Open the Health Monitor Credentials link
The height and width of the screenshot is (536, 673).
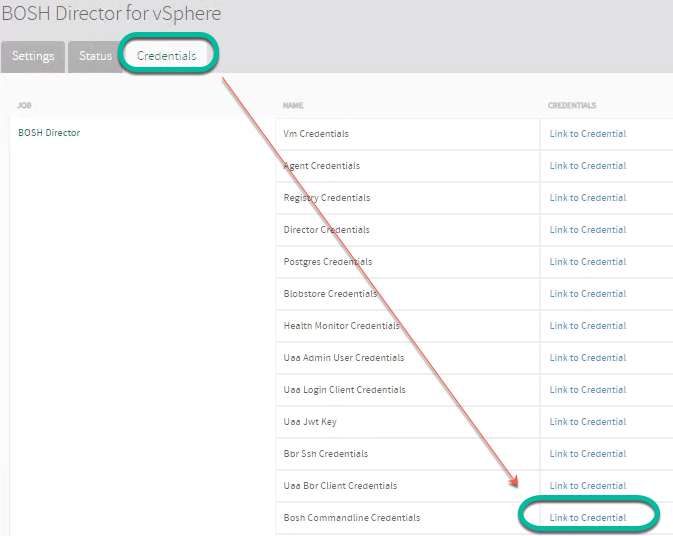tap(587, 326)
